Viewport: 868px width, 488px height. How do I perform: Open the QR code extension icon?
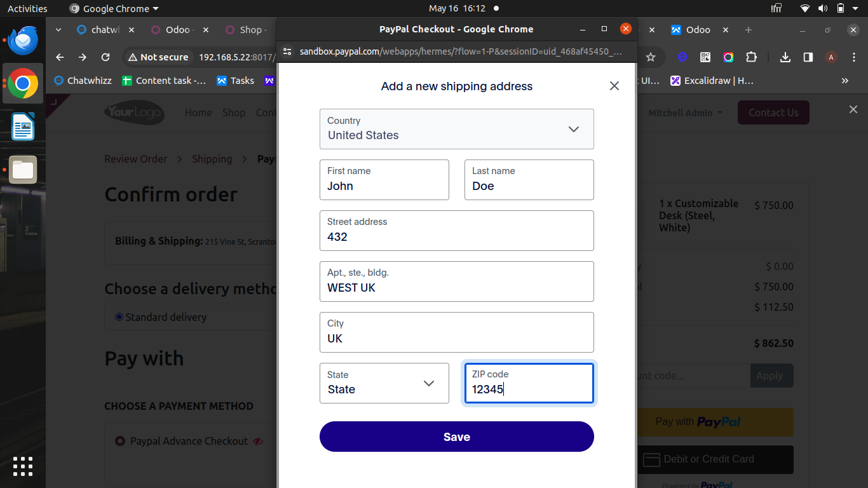point(705,57)
